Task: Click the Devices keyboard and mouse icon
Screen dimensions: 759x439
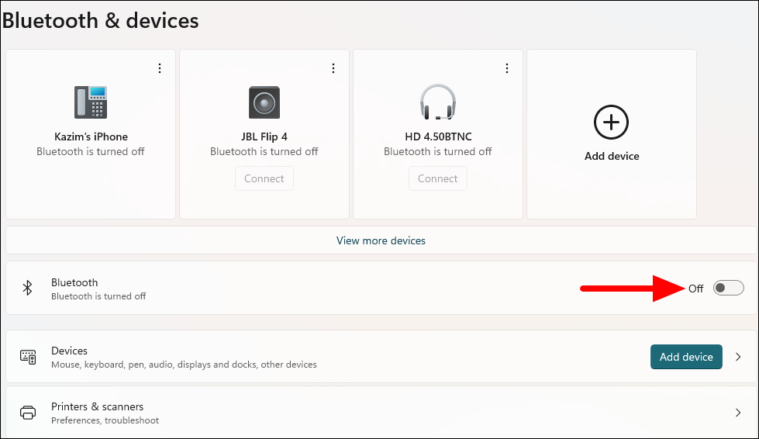Action: point(28,357)
